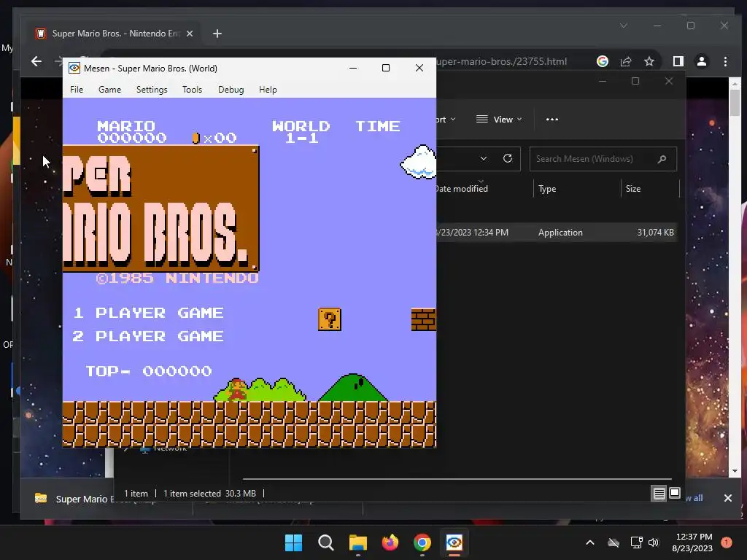Open Chrome side panel
The height and width of the screenshot is (560, 747).
pyautogui.click(x=678, y=61)
